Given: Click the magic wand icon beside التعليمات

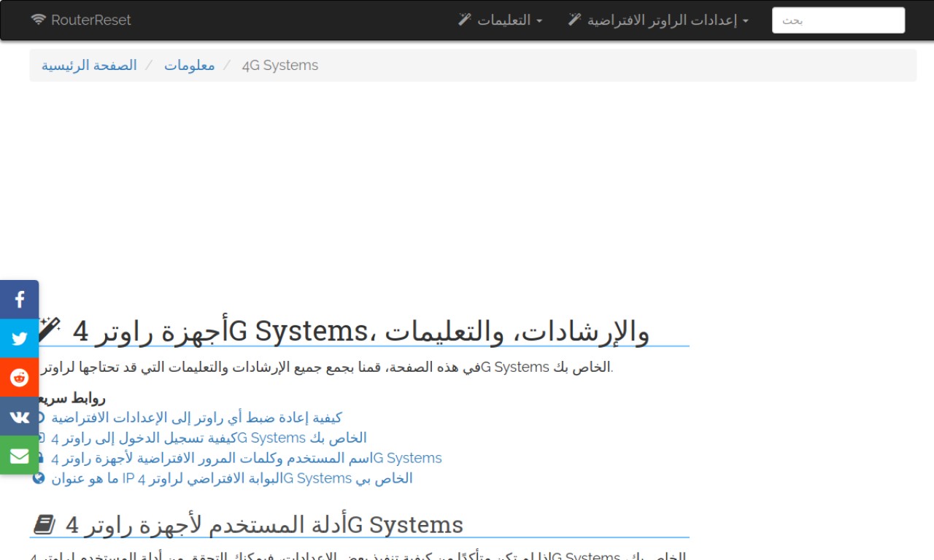Looking at the screenshot, I should point(465,20).
